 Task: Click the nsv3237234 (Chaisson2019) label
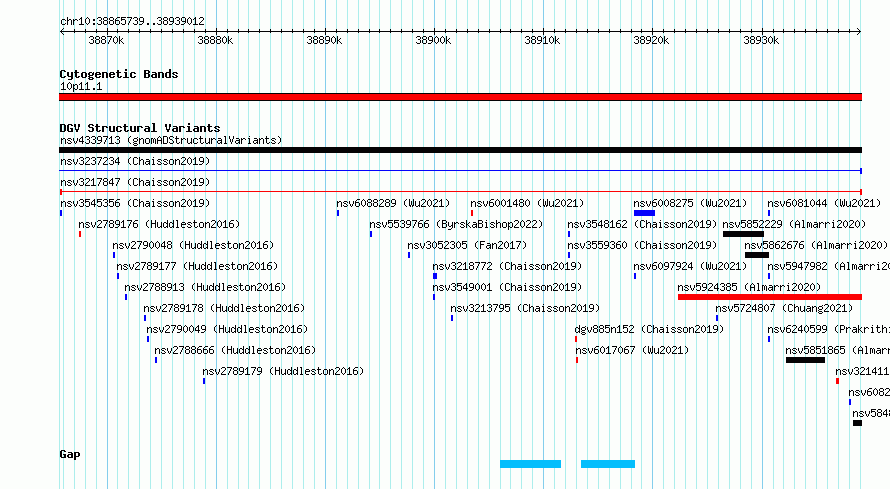coord(135,161)
